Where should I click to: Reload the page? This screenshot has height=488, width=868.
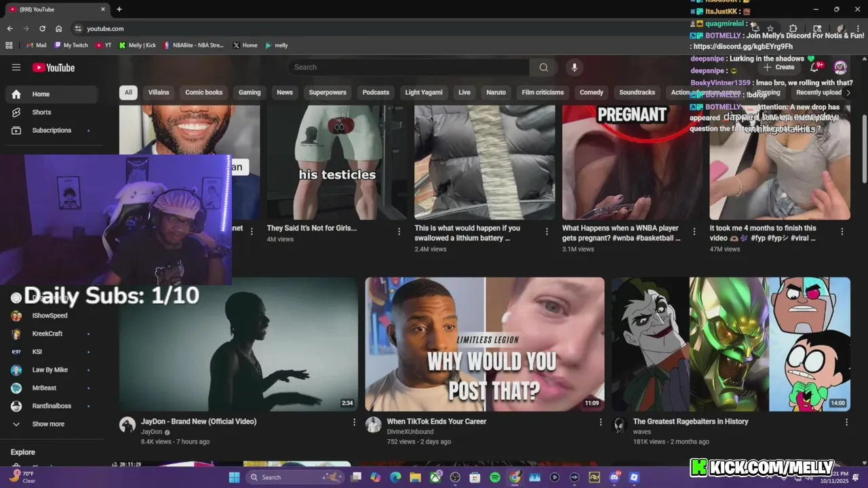pos(42,28)
